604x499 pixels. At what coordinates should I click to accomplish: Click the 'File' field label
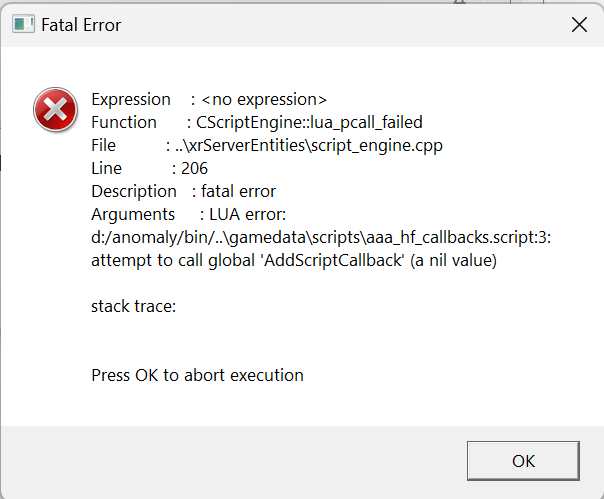click(106, 145)
